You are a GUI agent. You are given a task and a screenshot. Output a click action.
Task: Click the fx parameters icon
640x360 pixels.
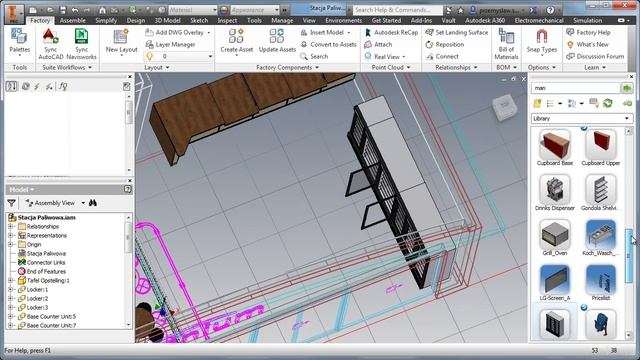click(x=63, y=86)
